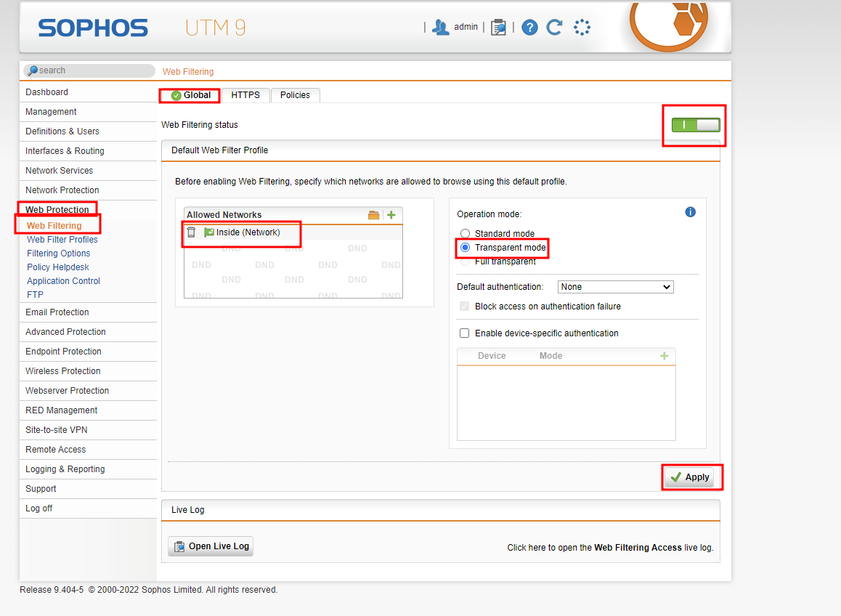841x616 pixels.
Task: Expand Network Services menu
Action: pos(88,171)
